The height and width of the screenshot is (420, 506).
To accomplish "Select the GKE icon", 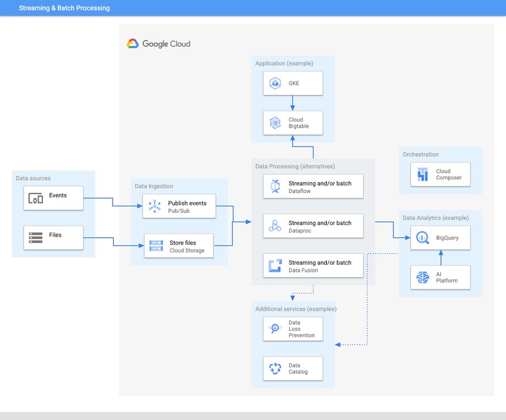I will [276, 83].
